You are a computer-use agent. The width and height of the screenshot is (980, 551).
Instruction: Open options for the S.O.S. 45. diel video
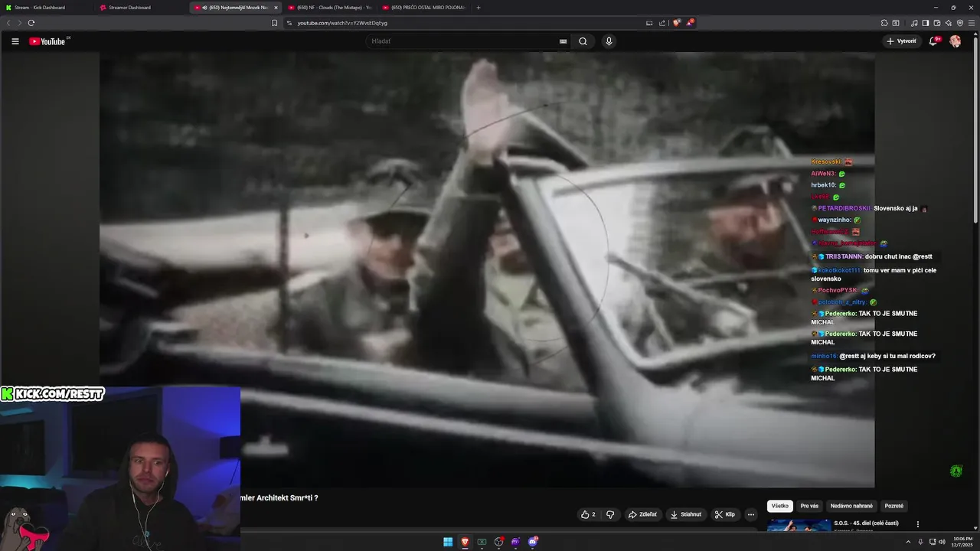918,524
